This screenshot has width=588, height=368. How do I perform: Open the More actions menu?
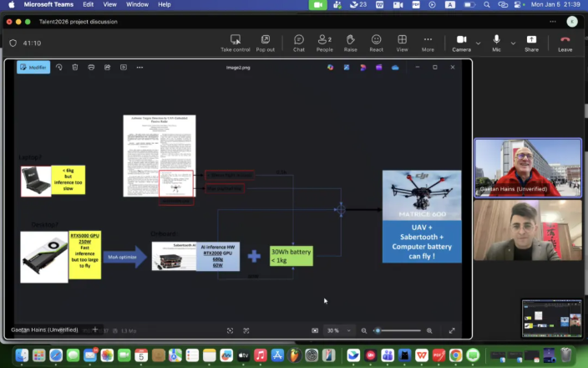coord(428,43)
